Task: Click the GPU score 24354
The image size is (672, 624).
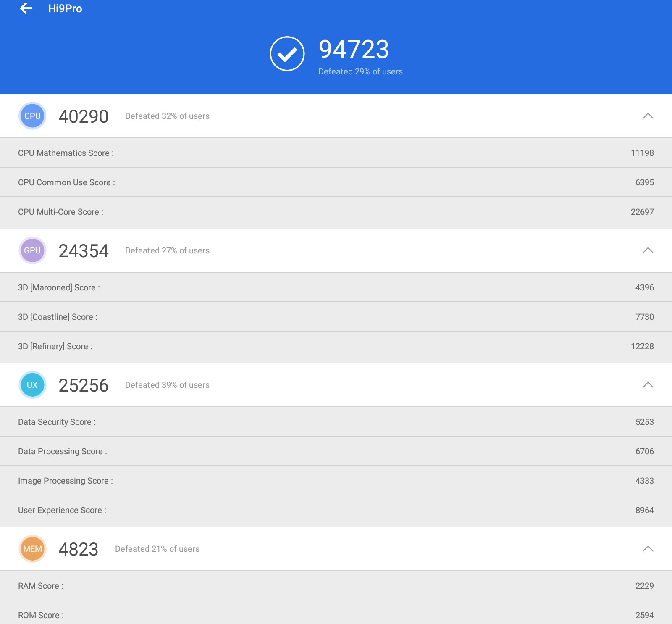Action: 84,251
